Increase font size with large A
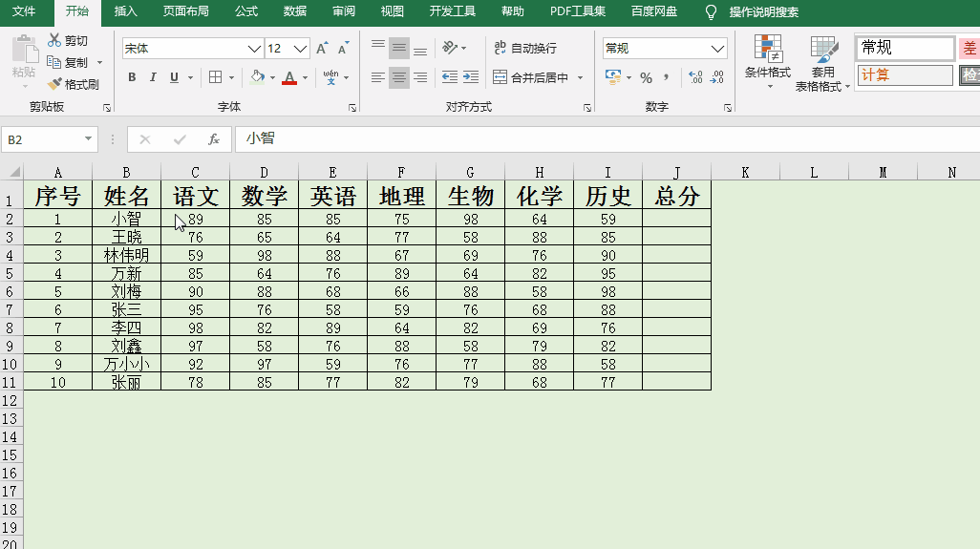The height and width of the screenshot is (549, 980). tap(322, 48)
